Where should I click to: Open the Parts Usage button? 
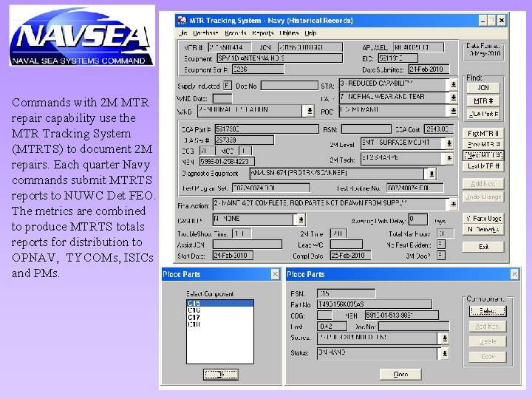[483, 219]
